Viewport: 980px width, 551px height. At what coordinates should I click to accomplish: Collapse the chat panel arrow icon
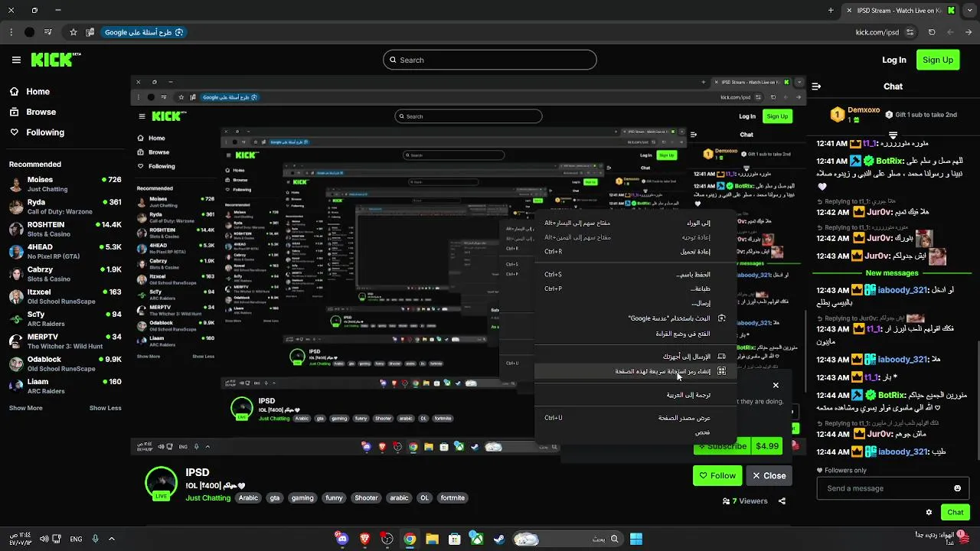(x=816, y=86)
